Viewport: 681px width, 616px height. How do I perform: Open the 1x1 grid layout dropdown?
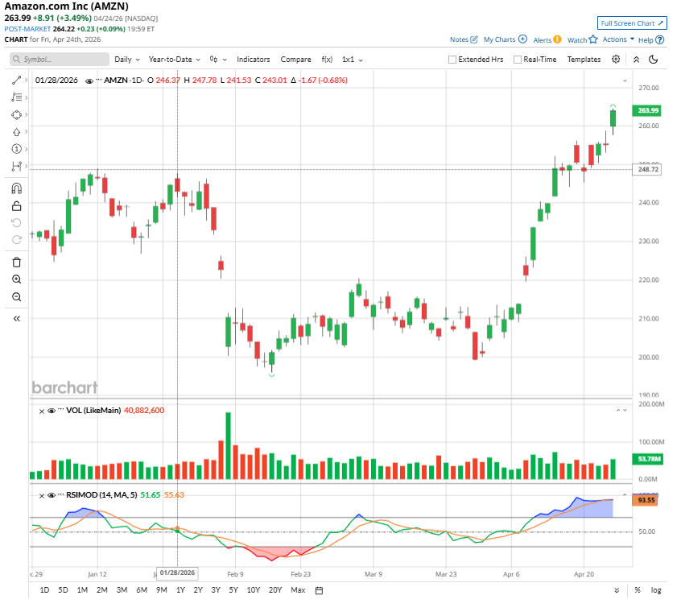click(x=353, y=60)
